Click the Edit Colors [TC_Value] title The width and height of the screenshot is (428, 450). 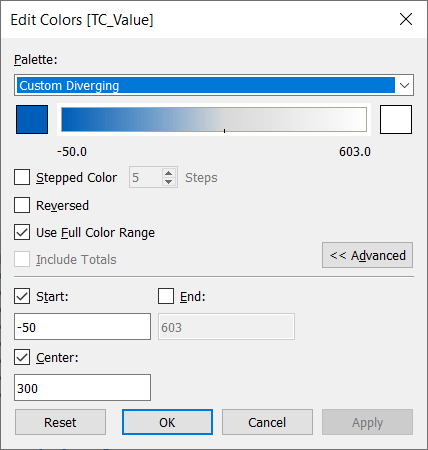coord(82,20)
